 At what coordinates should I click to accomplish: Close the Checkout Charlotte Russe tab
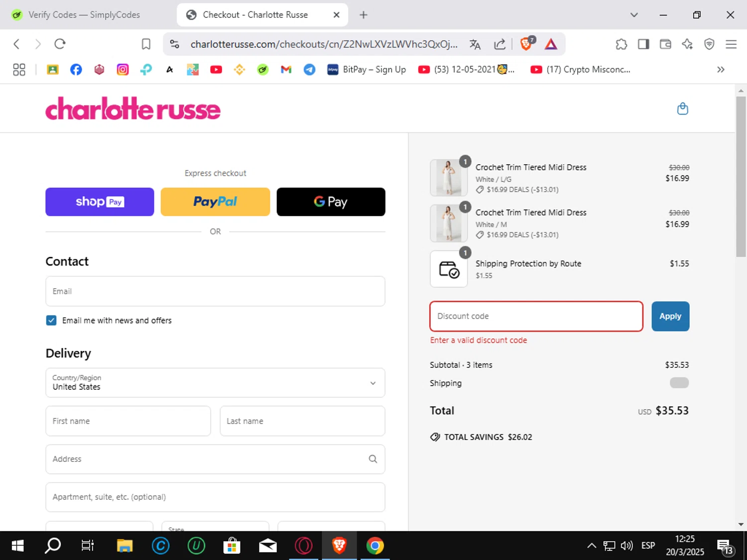pyautogui.click(x=337, y=15)
